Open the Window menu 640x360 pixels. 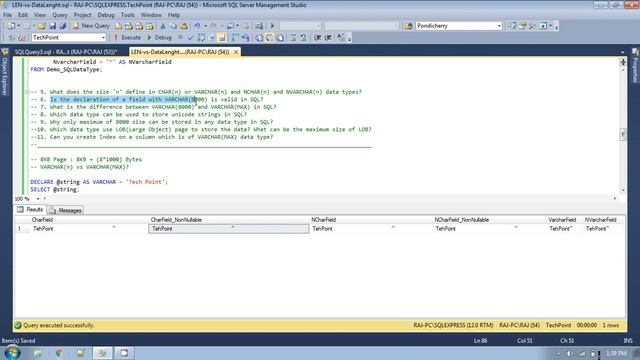(x=151, y=15)
